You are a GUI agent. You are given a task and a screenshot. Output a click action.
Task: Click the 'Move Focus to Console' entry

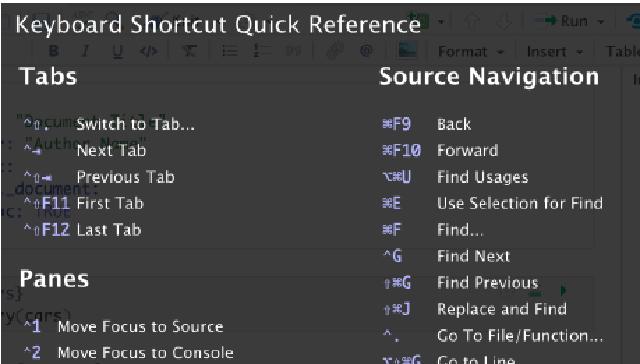tap(146, 352)
